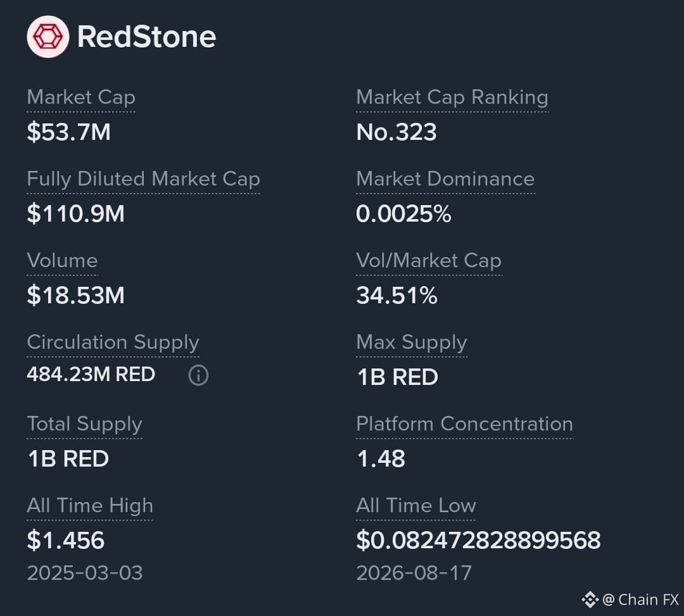Click the Fully Diluted Market Cap label
The height and width of the screenshot is (616, 684).
click(x=144, y=179)
